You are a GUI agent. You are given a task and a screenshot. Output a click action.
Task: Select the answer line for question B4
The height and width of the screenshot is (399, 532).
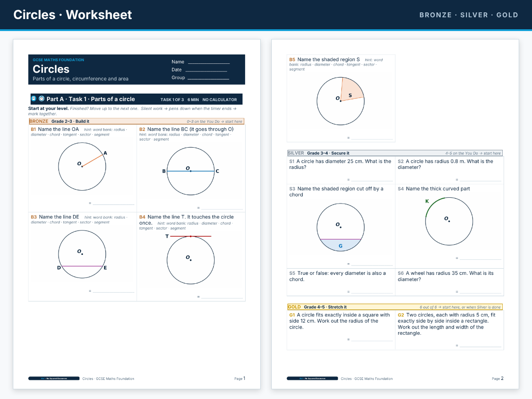click(x=222, y=298)
